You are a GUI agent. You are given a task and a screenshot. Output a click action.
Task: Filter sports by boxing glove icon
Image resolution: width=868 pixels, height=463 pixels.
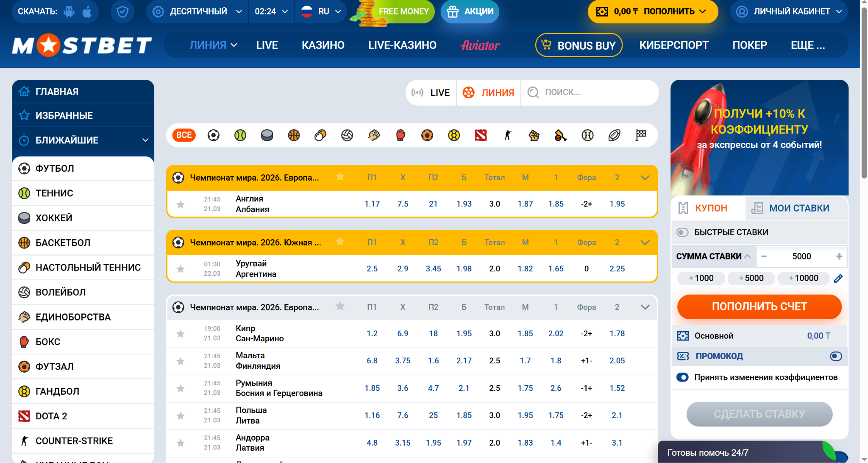pyautogui.click(x=401, y=135)
